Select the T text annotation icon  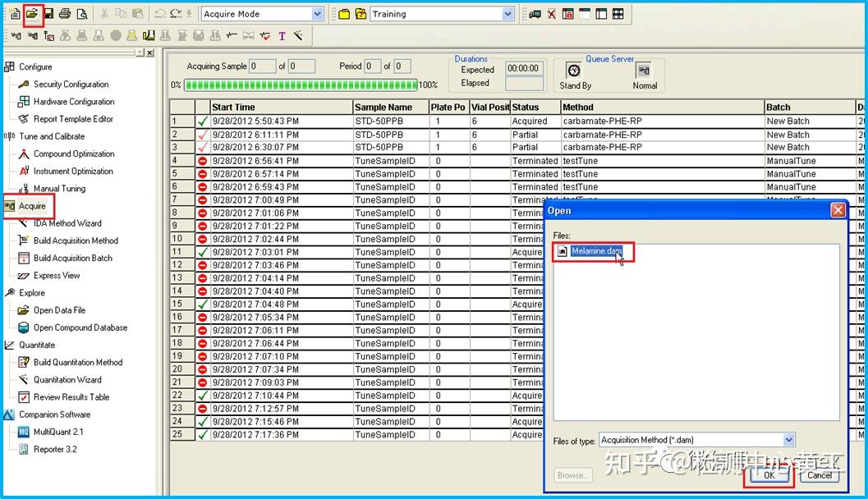(x=281, y=37)
